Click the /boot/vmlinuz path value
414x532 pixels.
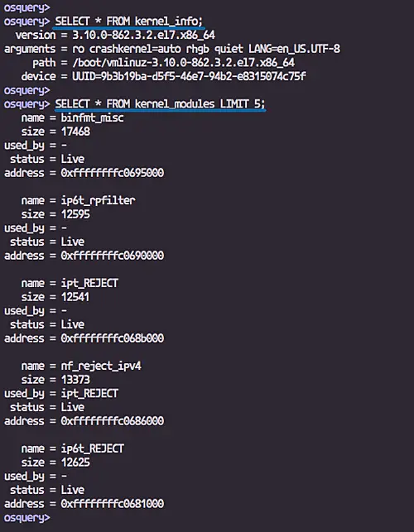183,63
